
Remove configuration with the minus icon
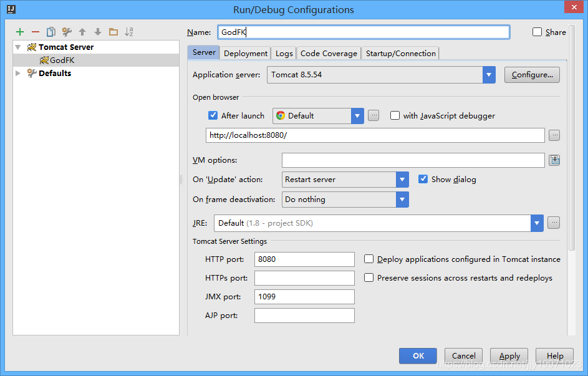(36, 32)
